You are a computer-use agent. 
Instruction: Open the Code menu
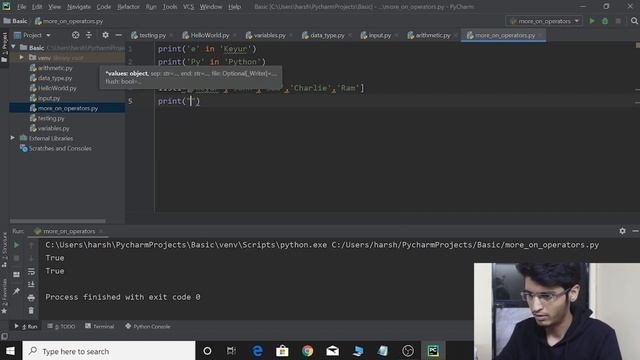pos(104,7)
